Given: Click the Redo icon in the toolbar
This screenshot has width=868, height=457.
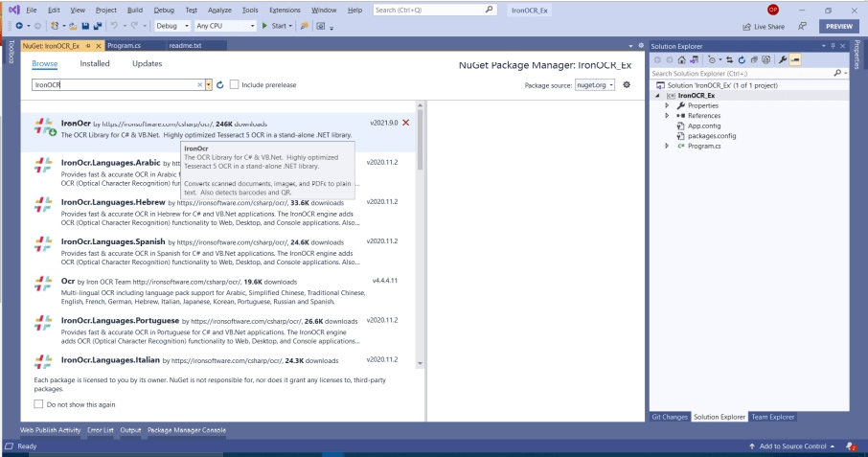Looking at the screenshot, I should [134, 26].
